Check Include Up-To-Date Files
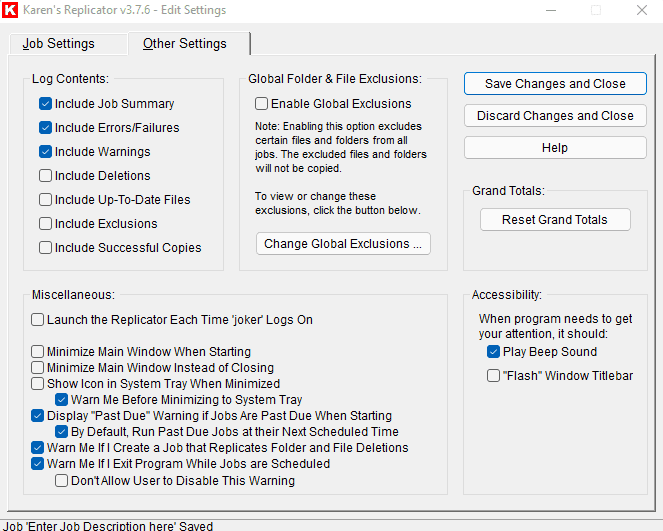The width and height of the screenshot is (663, 531). coord(45,200)
